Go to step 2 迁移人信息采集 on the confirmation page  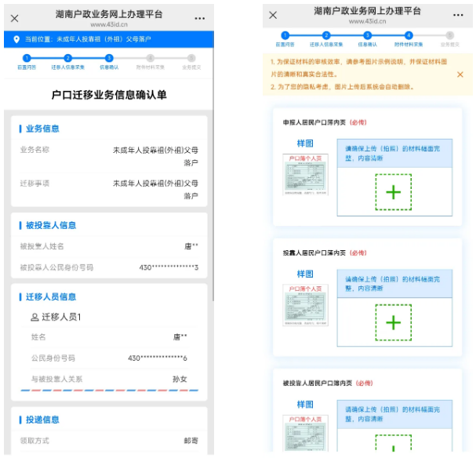click(67, 58)
